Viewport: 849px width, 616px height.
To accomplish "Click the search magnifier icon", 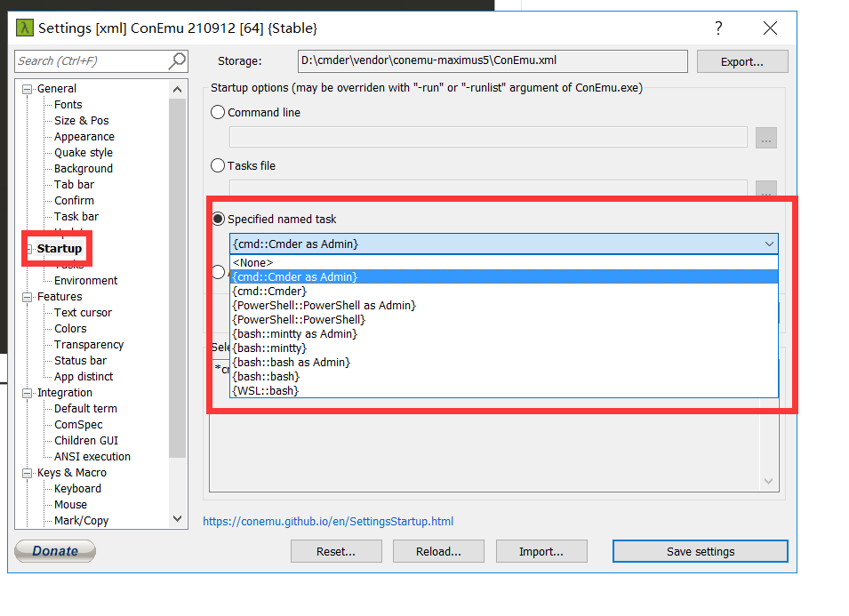I will click(x=177, y=60).
